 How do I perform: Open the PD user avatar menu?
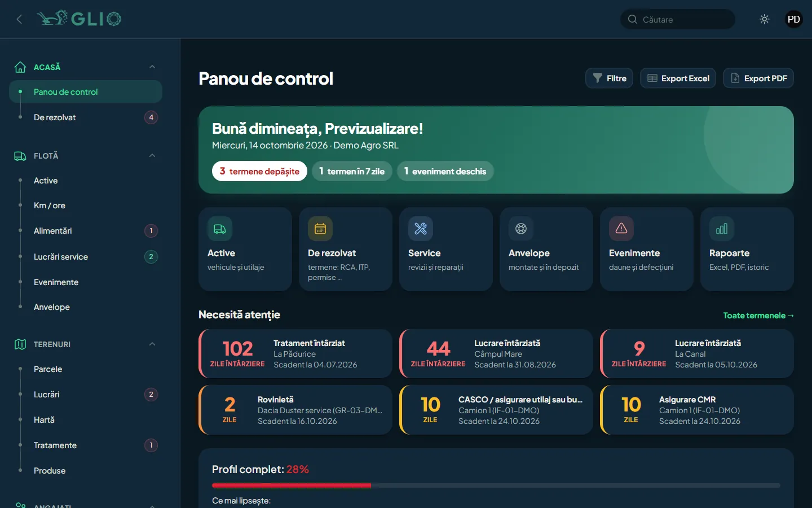point(793,19)
